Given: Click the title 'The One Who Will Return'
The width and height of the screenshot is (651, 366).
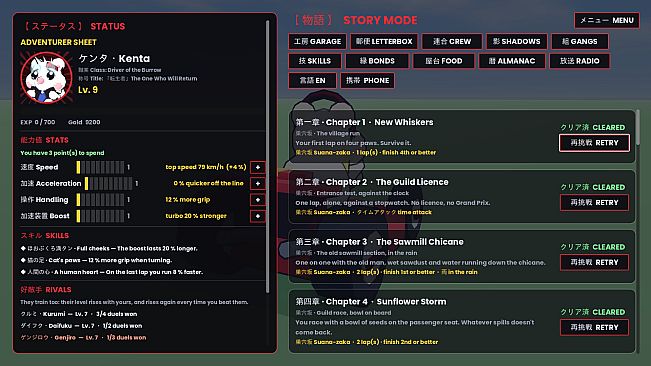Looking at the screenshot, I should (x=164, y=78).
